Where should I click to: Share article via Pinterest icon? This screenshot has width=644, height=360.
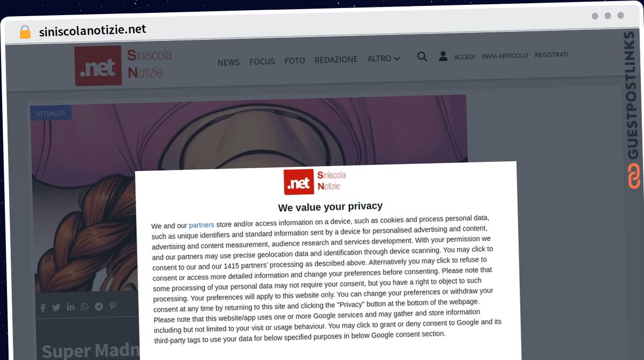click(x=113, y=306)
